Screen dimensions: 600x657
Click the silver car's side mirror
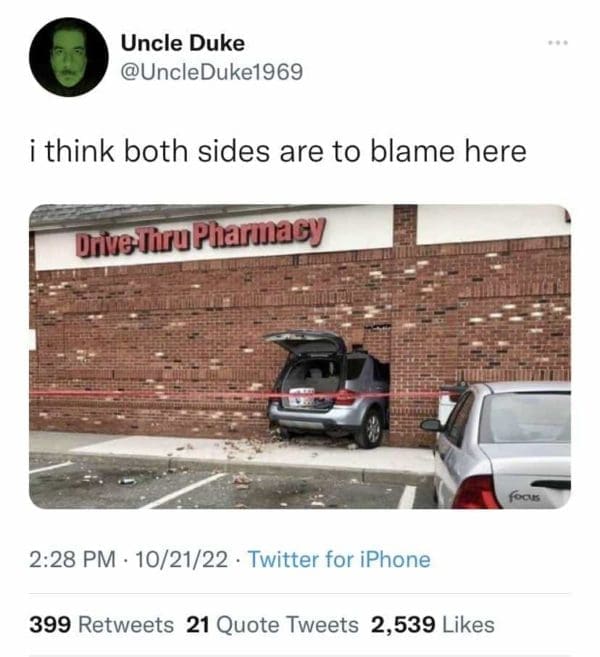coord(432,425)
